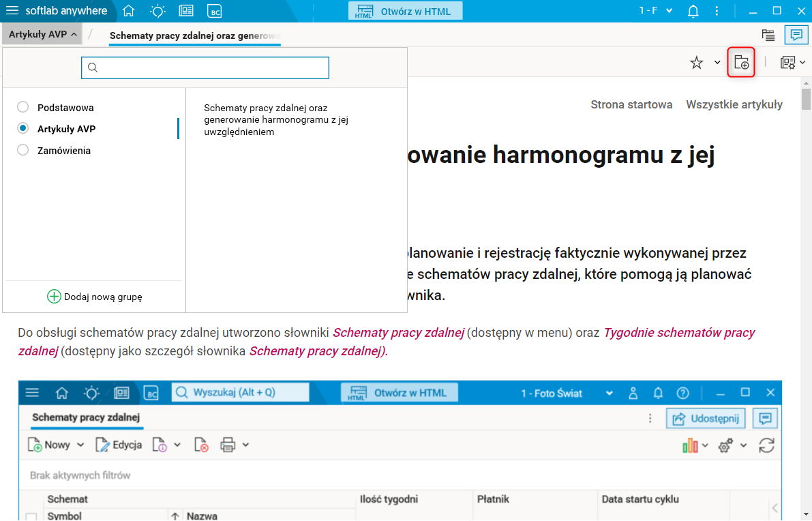Click the Nowy button
The height and width of the screenshot is (521, 812).
[48, 445]
